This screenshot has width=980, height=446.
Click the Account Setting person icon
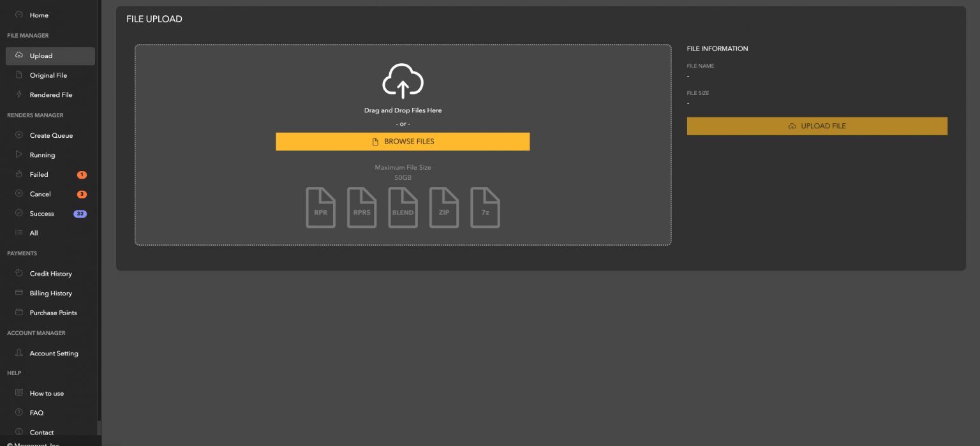click(x=19, y=353)
